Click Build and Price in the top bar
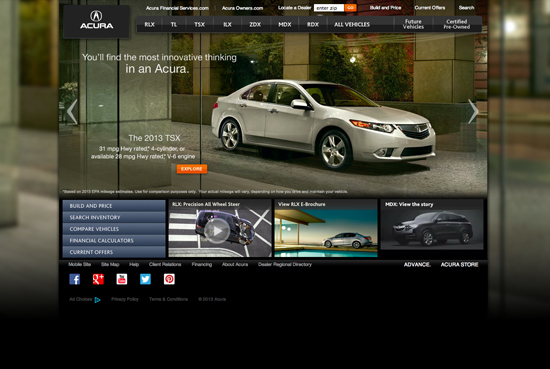This screenshot has height=369, width=550. [385, 8]
